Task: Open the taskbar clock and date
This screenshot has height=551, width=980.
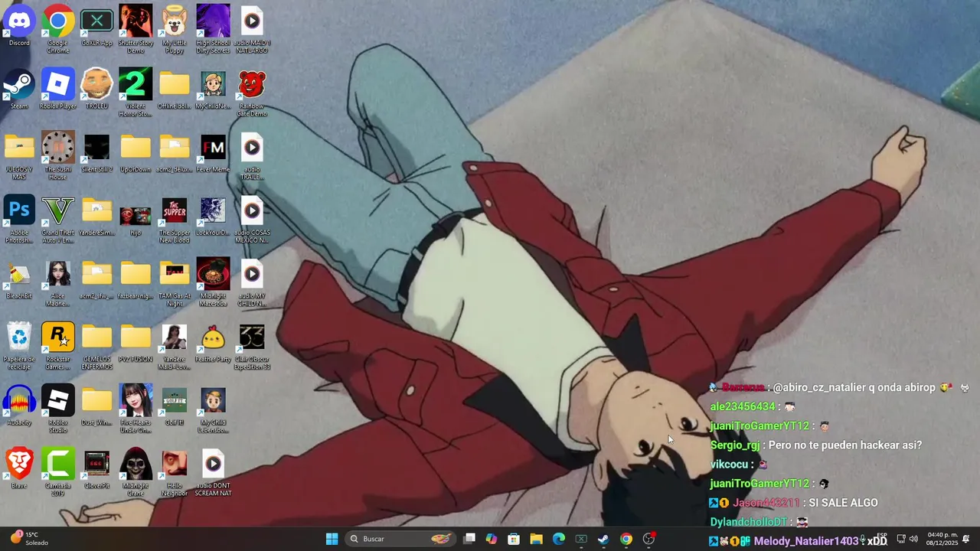Action: (x=942, y=539)
